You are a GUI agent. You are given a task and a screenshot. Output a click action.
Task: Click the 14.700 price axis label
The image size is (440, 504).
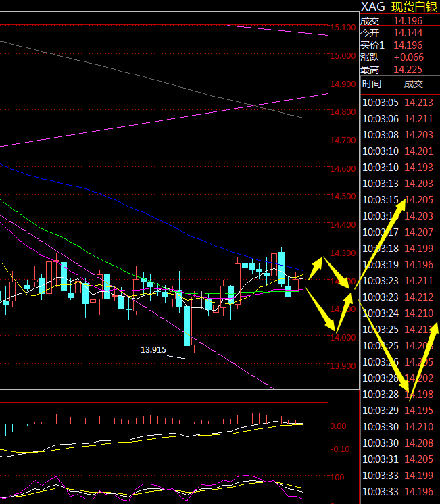[343, 141]
